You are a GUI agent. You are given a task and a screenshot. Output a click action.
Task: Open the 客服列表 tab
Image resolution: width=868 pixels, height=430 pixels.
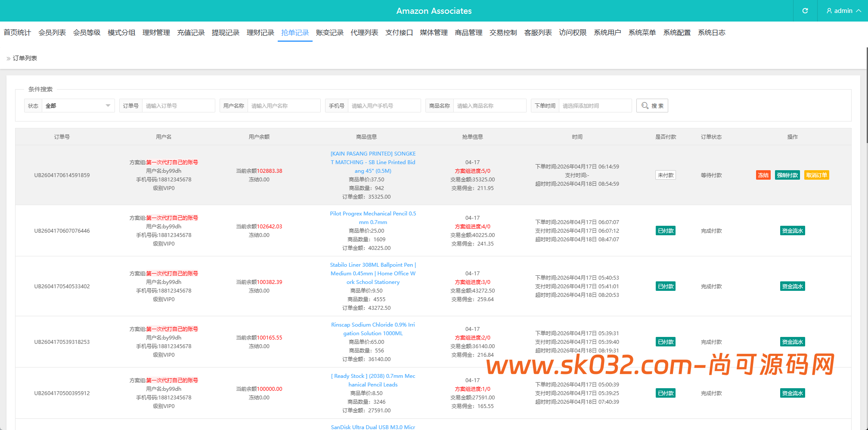point(538,32)
